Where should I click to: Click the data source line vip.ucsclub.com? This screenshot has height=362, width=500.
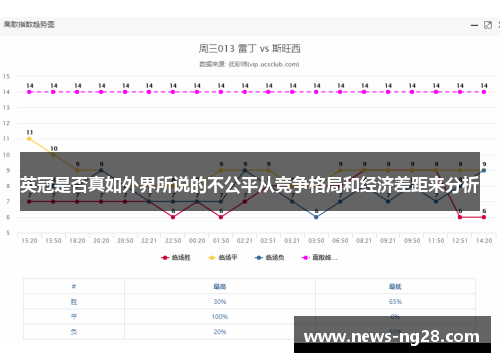tap(249, 64)
